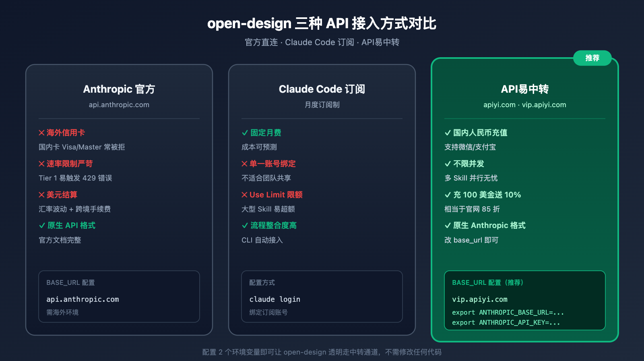The width and height of the screenshot is (644, 361).
Task: Click the green check beside 原生 API 格式
Action: point(42,226)
